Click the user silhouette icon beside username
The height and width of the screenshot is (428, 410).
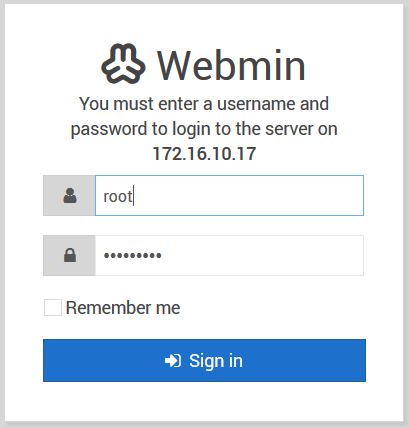70,196
